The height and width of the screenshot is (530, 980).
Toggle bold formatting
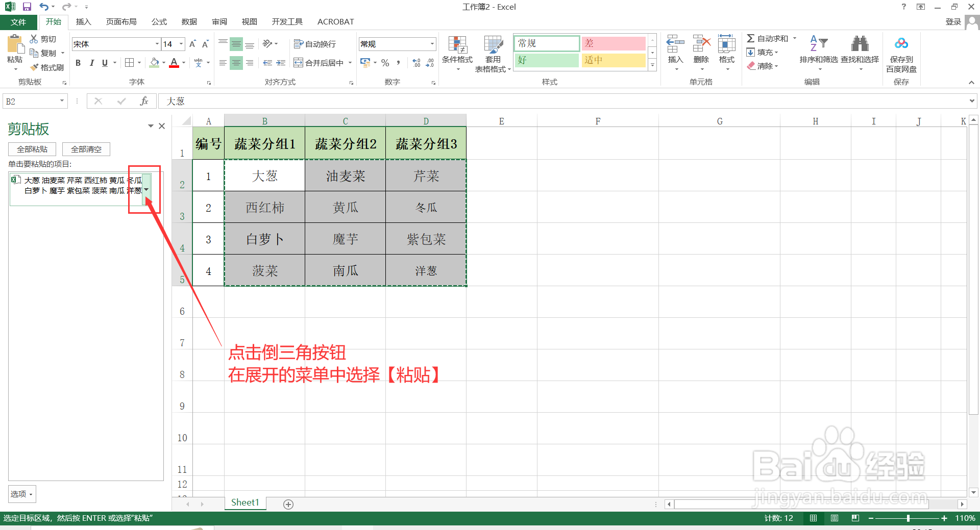78,62
